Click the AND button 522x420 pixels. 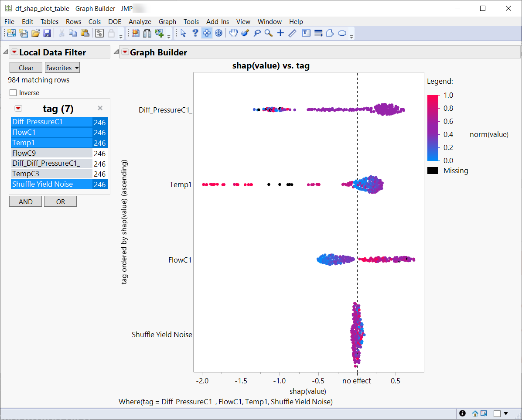[26, 201]
